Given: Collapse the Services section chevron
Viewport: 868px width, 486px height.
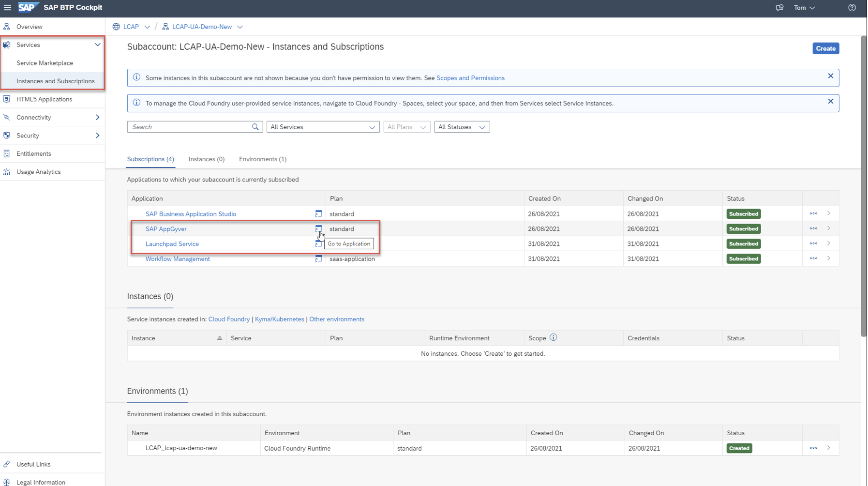Looking at the screenshot, I should (97, 45).
